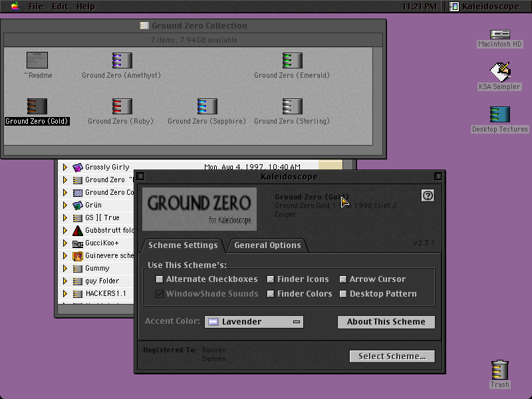Viewport: 532px width, 399px height.
Task: Select the "Grossly Girly" name in the list
Action: [107, 167]
